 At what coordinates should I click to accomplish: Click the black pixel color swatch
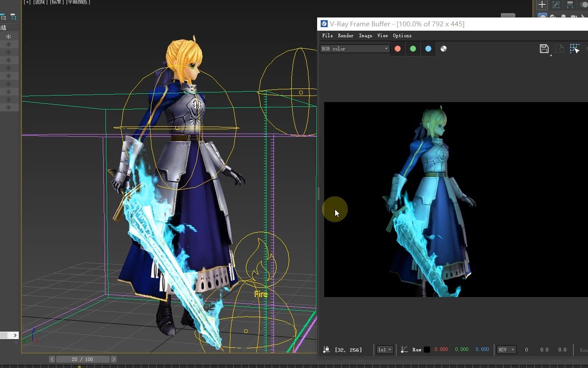tap(427, 350)
